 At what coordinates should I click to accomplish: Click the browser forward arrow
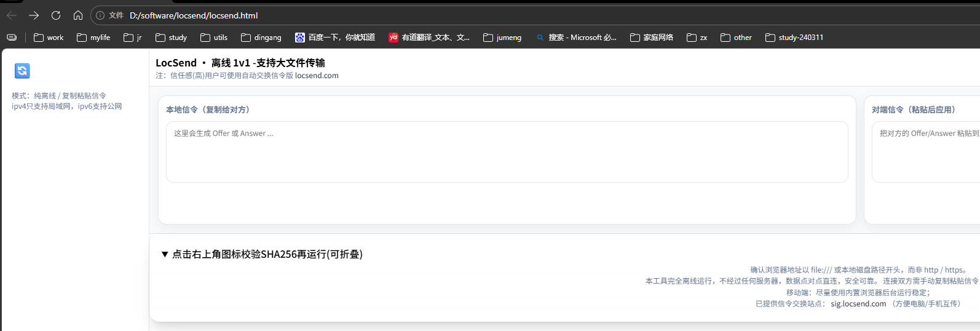(x=34, y=15)
